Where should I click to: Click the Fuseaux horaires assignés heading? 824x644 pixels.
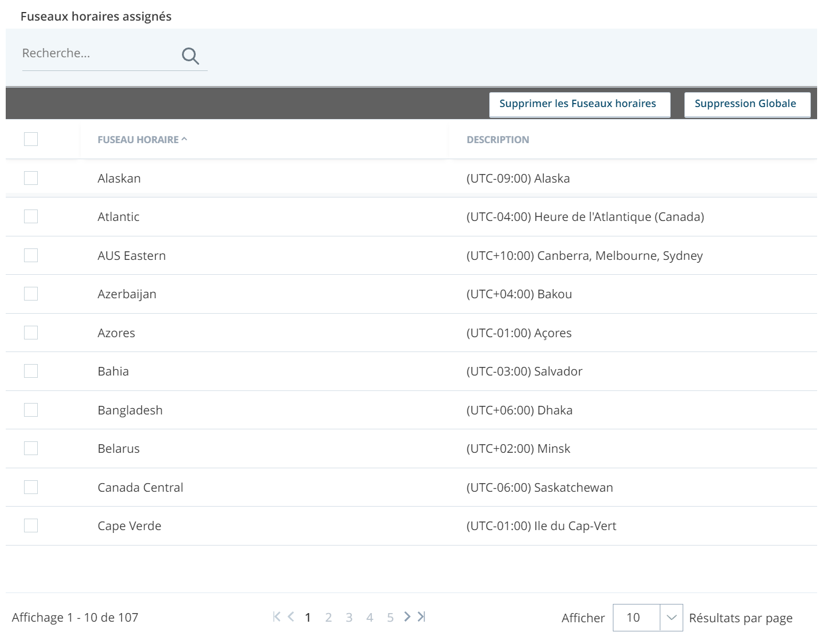pos(96,17)
